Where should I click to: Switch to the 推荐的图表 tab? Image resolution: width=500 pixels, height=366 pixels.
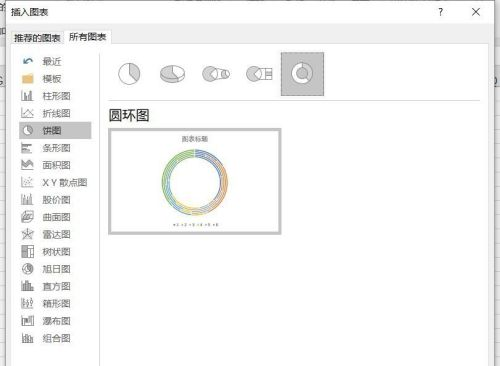tap(37, 38)
